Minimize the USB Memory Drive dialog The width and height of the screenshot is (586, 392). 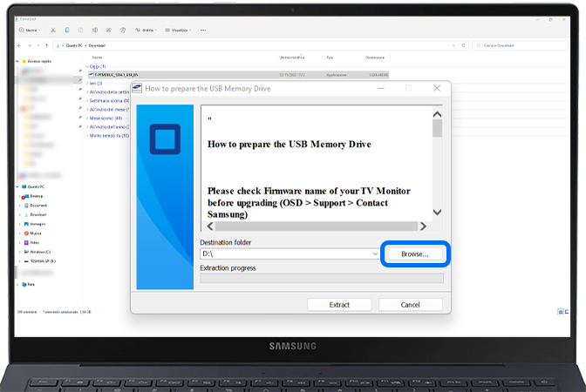[381, 88]
